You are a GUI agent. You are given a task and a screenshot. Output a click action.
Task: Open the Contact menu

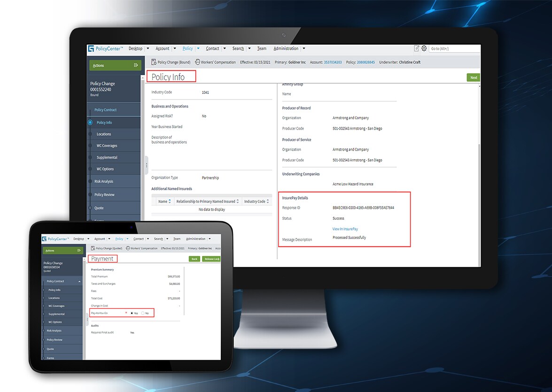[212, 48]
